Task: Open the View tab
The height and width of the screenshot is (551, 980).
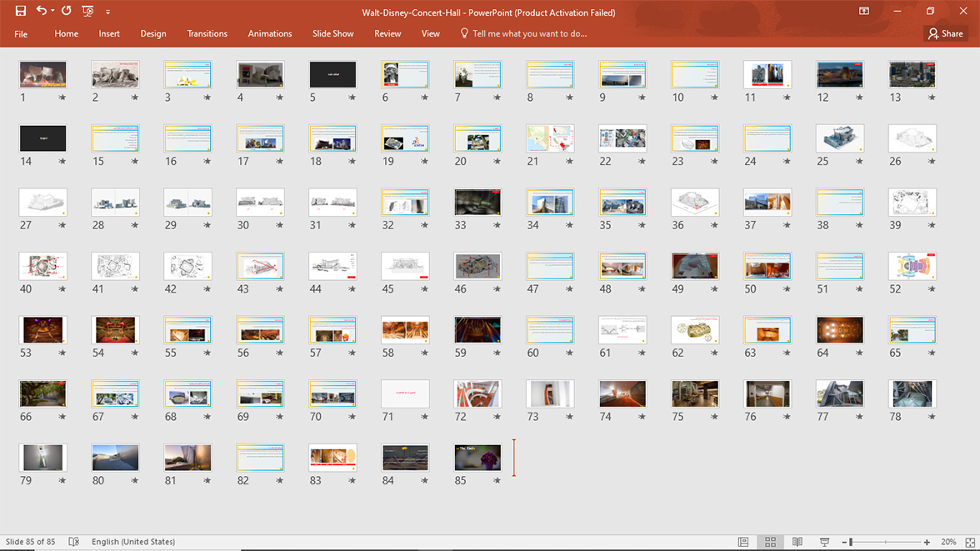Action: (x=430, y=34)
